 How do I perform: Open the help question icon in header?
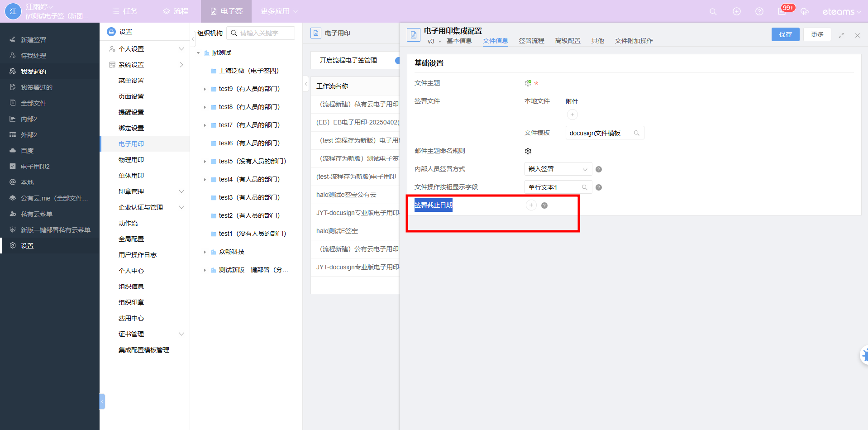pyautogui.click(x=759, y=12)
